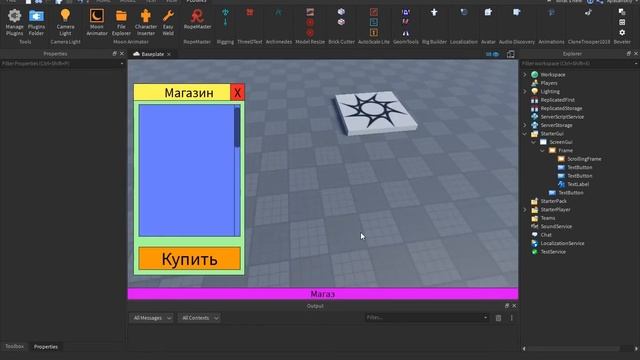Open Moon Animator File Explorer folder

(121, 16)
